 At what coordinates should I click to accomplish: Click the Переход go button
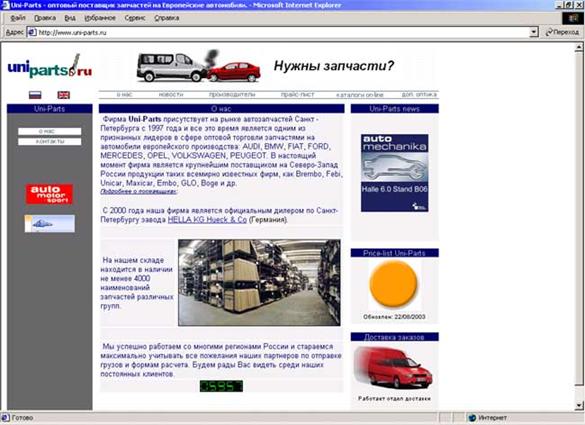click(x=562, y=32)
